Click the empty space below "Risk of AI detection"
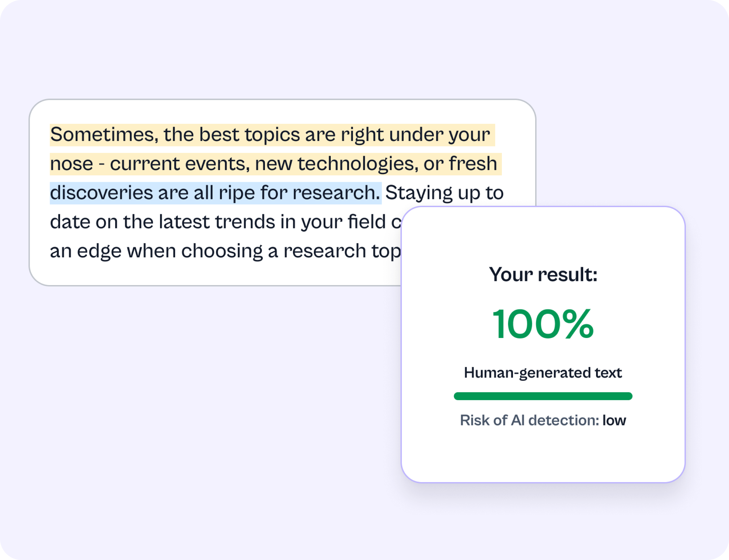The image size is (729, 560). (543, 454)
